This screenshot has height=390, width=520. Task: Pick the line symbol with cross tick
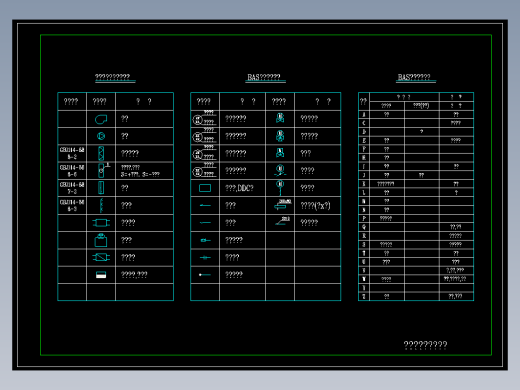tap(205, 257)
